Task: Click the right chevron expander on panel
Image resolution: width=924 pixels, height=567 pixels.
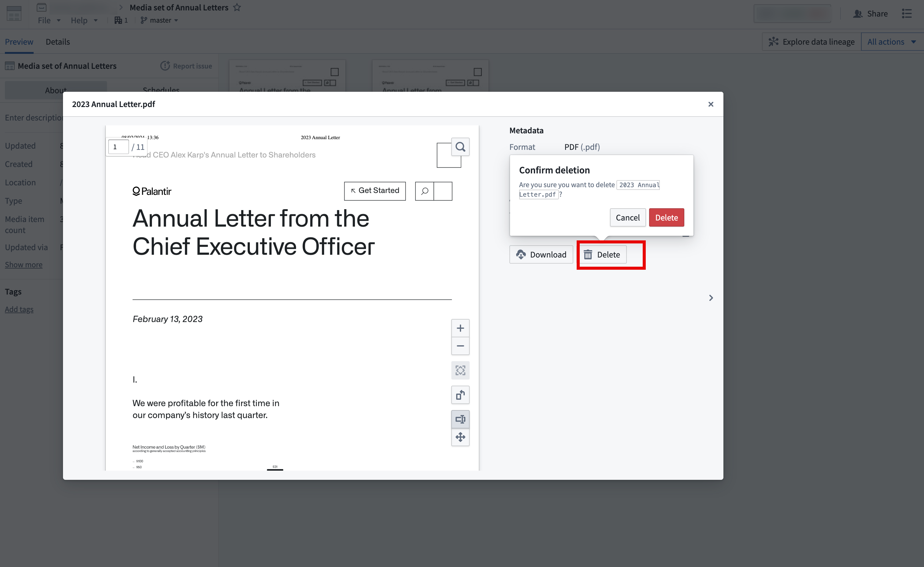Action: [711, 298]
